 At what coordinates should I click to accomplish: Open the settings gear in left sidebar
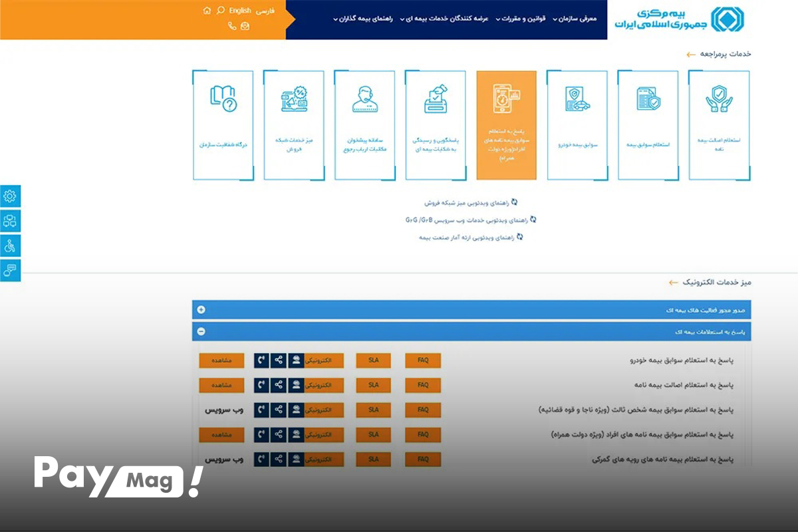10,196
